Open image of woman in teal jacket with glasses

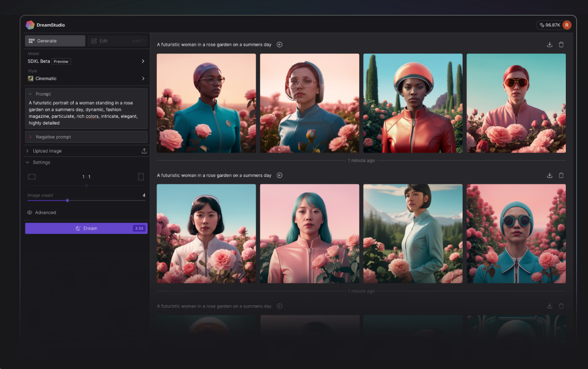coord(206,103)
